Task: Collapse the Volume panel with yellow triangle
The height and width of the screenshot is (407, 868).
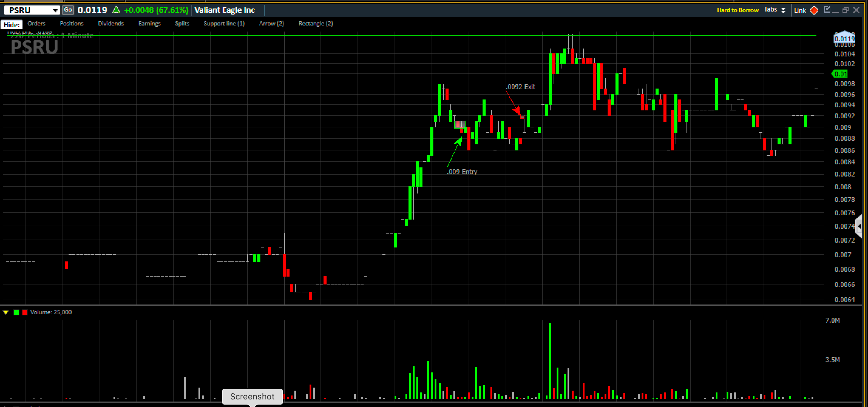Action: pyautogui.click(x=6, y=312)
